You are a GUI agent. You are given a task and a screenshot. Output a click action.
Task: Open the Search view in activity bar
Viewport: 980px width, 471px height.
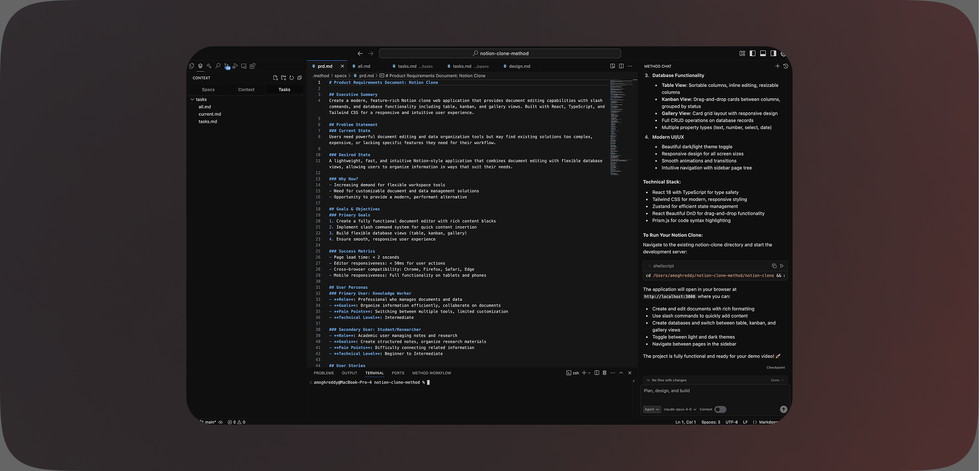pos(218,66)
